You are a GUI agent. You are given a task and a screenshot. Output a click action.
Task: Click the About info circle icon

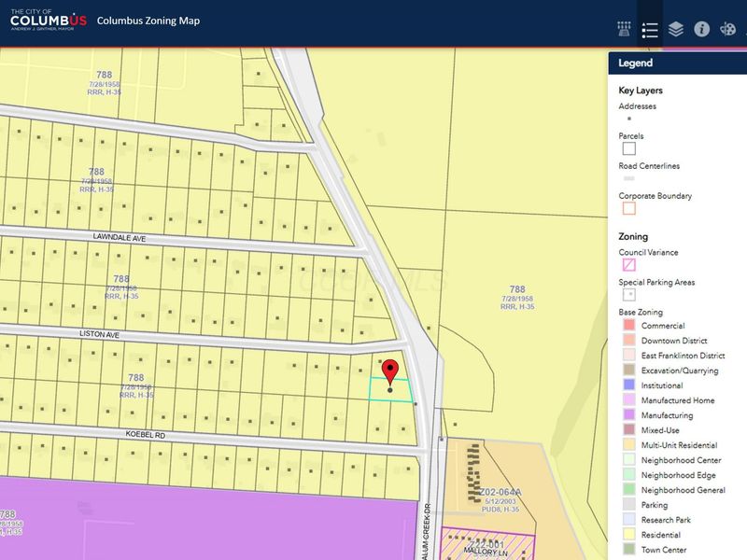(701, 29)
